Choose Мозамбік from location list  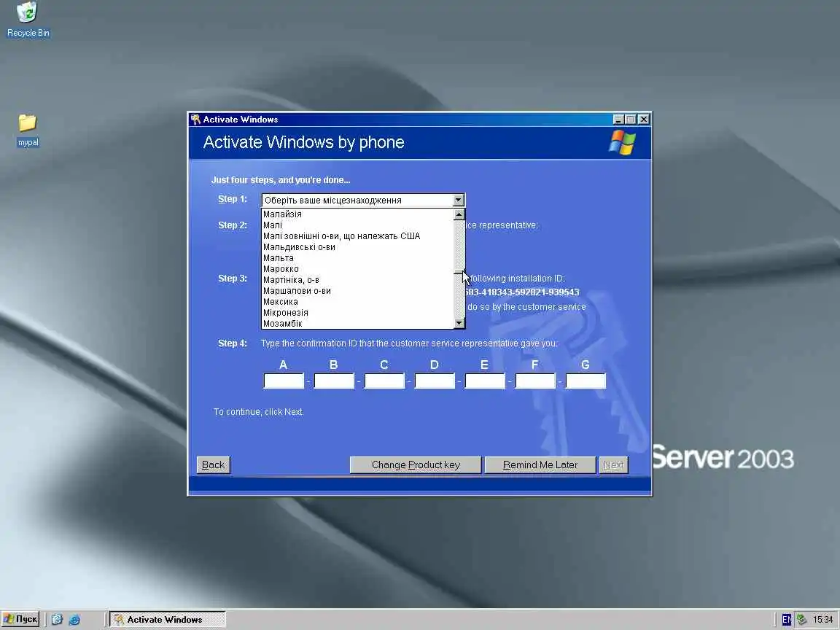(357, 324)
